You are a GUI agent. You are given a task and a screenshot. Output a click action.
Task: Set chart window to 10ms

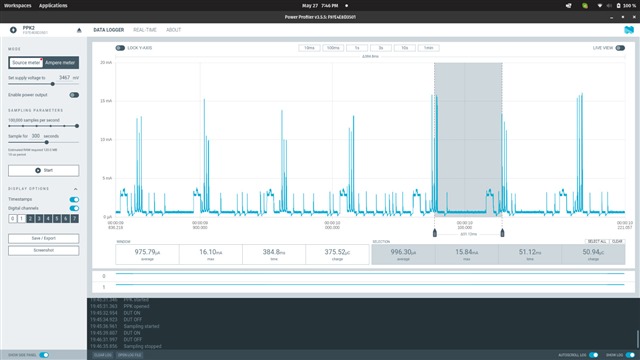tap(309, 48)
